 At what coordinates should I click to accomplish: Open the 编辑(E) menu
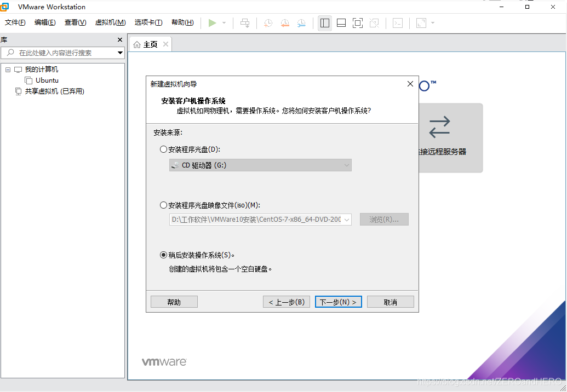[x=45, y=22]
